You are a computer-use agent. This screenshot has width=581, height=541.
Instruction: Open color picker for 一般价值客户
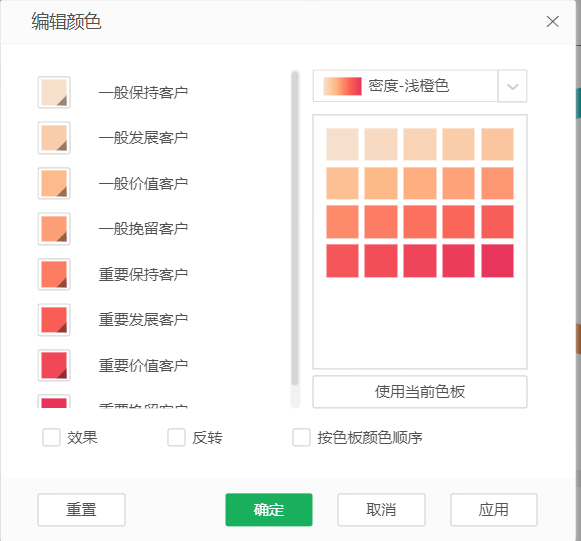[54, 183]
